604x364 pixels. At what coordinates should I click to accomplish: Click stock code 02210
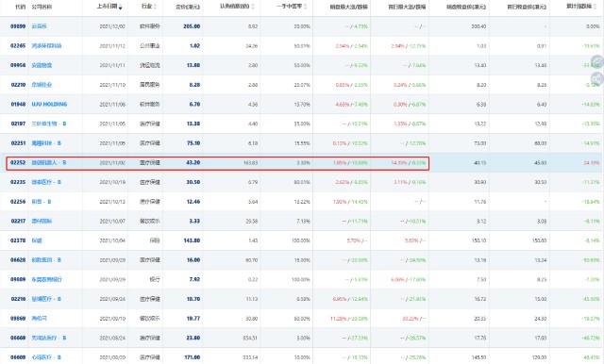pos(18,85)
